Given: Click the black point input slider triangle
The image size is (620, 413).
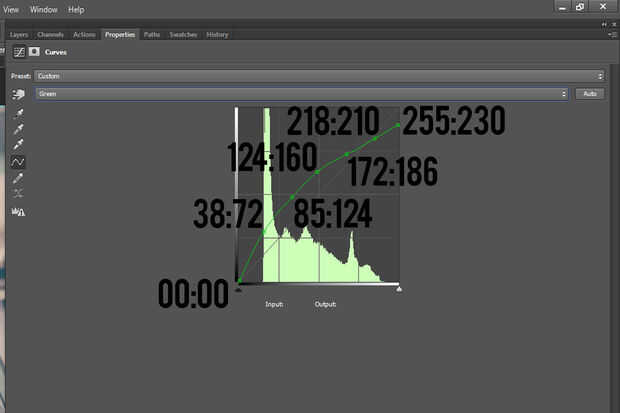Looking at the screenshot, I should click(238, 290).
